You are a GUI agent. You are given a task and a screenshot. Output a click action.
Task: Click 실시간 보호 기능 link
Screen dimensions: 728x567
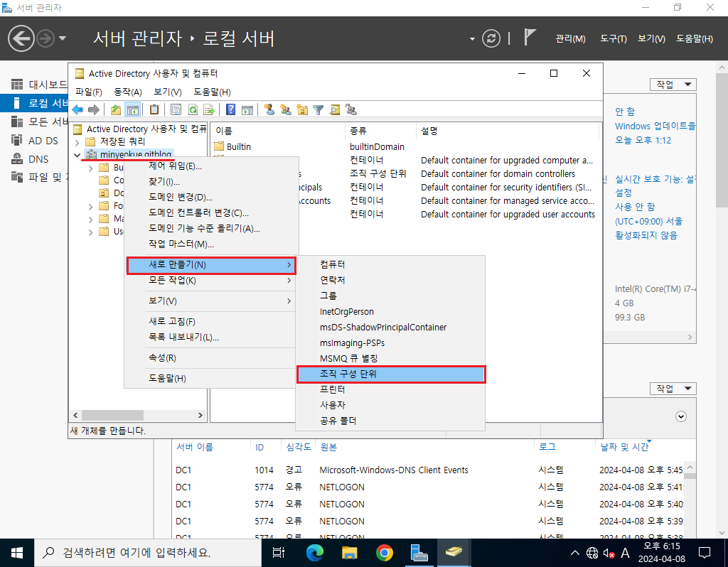pos(655,179)
